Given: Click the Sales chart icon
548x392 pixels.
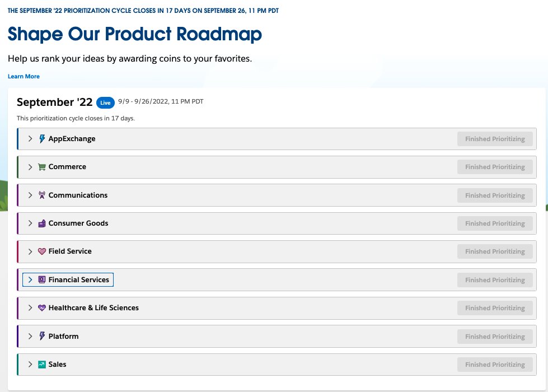Looking at the screenshot, I should (42, 365).
